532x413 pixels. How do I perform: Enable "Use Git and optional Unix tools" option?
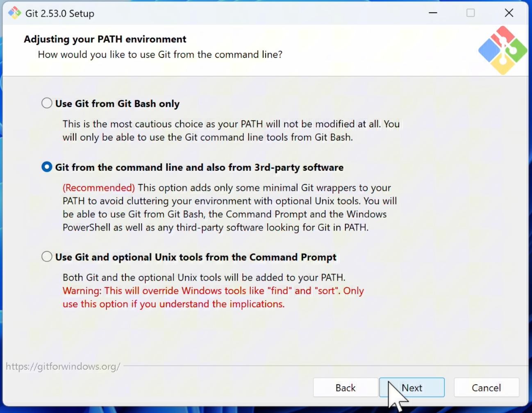pyautogui.click(x=47, y=257)
